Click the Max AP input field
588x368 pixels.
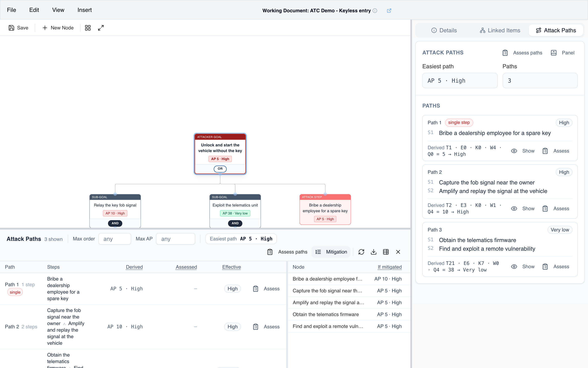pyautogui.click(x=175, y=239)
